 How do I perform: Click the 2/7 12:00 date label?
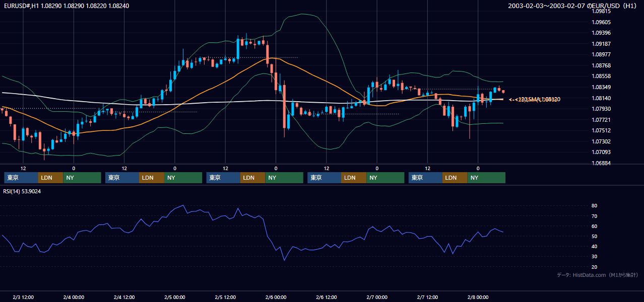(x=427, y=297)
